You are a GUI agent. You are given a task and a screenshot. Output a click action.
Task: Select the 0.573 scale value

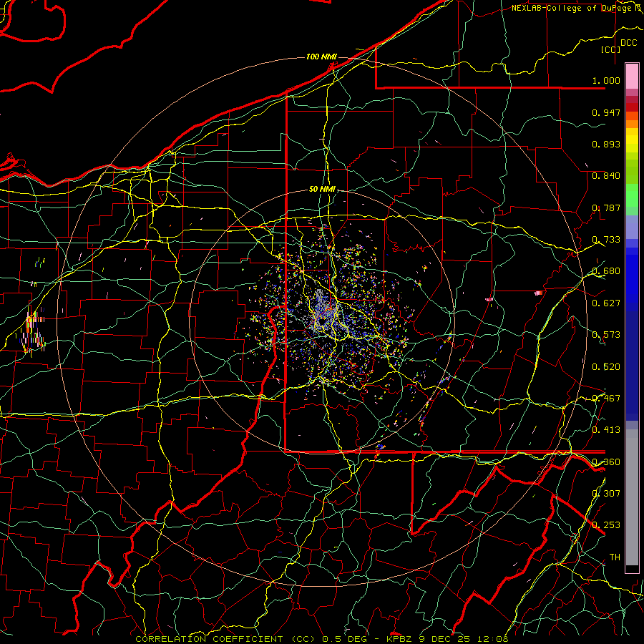click(x=606, y=335)
